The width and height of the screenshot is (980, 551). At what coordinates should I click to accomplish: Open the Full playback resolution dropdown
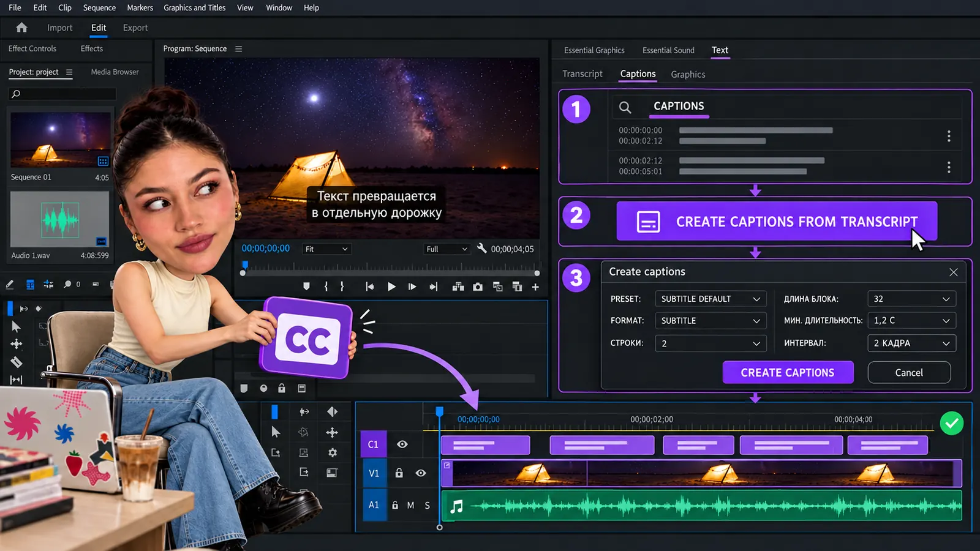click(x=447, y=249)
